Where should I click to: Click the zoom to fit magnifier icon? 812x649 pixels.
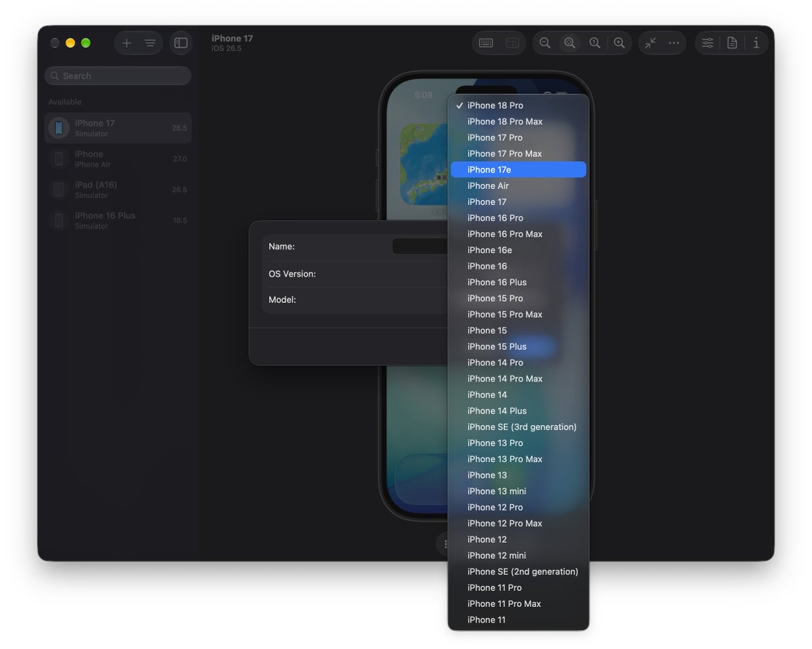tap(570, 43)
